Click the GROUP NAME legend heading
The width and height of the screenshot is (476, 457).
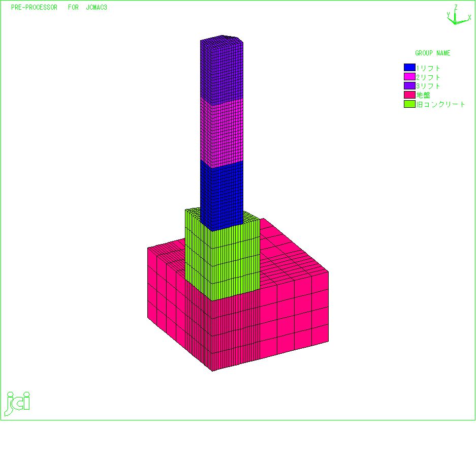pos(433,53)
